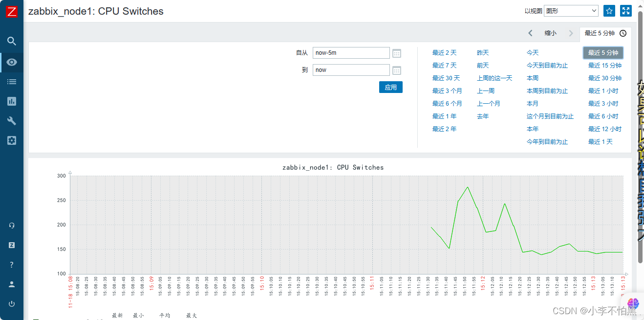Select 最近 3 个月 time range
Screen dimensions: 644x320
pyautogui.click(x=447, y=91)
